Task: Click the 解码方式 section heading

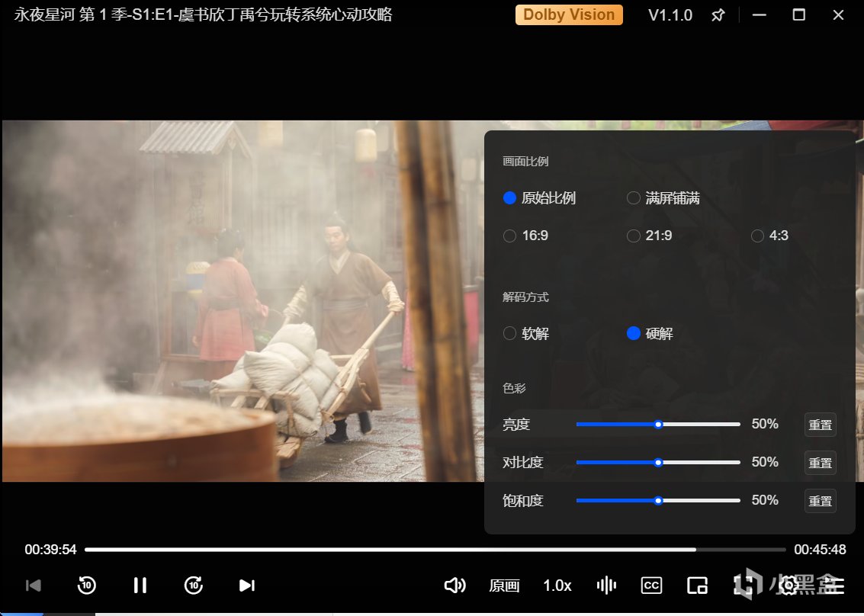Action: tap(525, 297)
